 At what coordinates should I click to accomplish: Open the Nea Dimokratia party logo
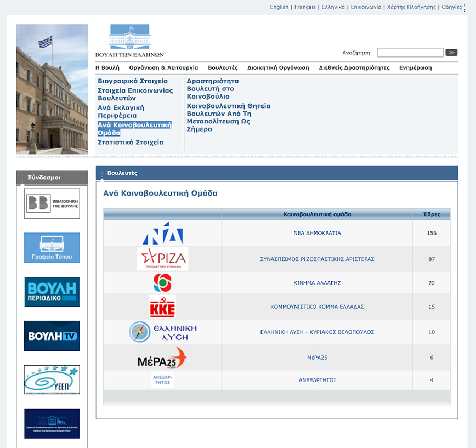162,233
